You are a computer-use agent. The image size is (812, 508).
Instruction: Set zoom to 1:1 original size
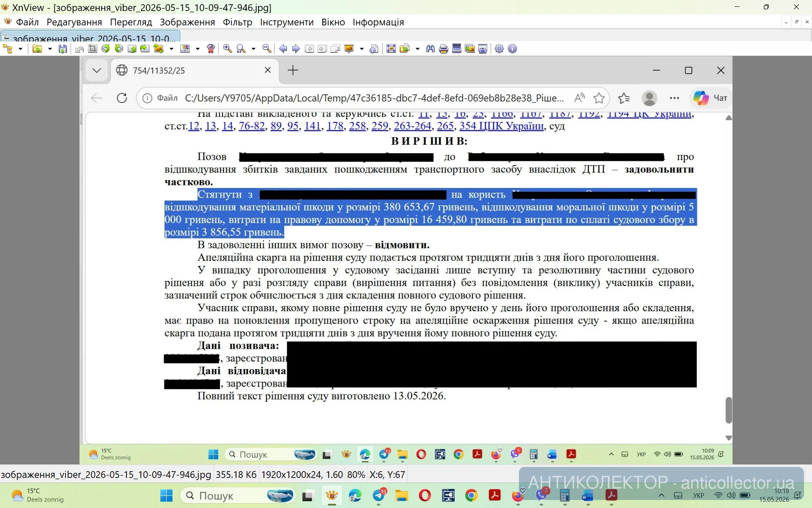tap(241, 49)
